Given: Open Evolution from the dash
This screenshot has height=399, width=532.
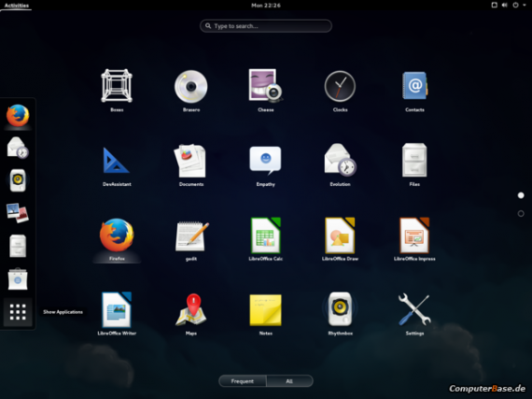Looking at the screenshot, I should coord(18,148).
